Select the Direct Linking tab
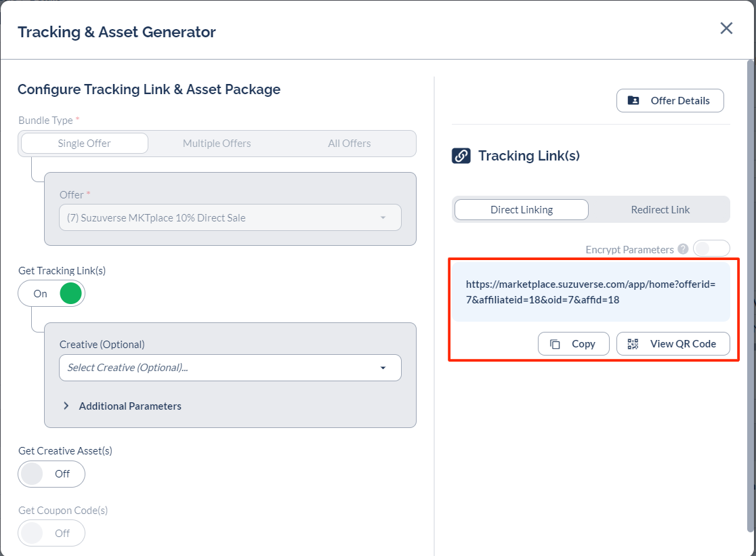The width and height of the screenshot is (756, 556). click(x=521, y=210)
